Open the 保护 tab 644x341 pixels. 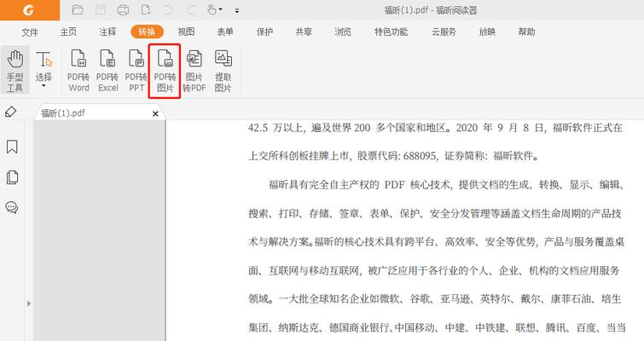point(264,32)
